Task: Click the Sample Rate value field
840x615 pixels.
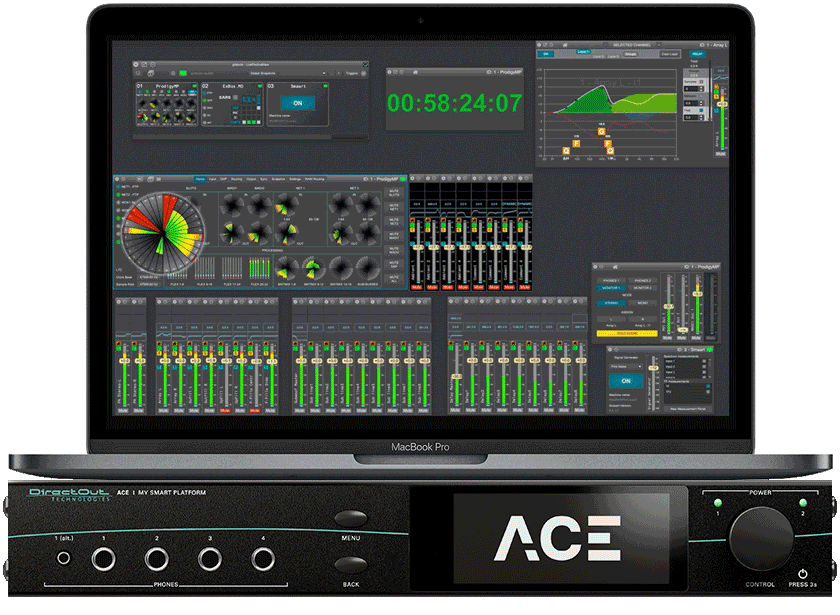Action: click(x=149, y=284)
